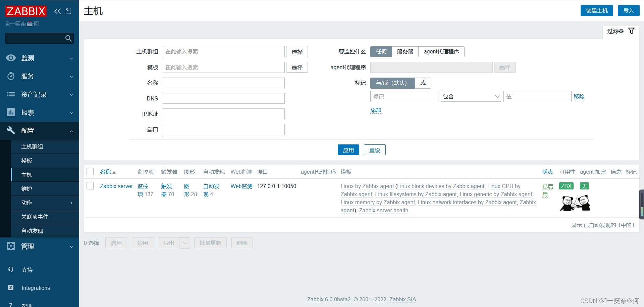Click the 创建主机 button

coord(597,11)
